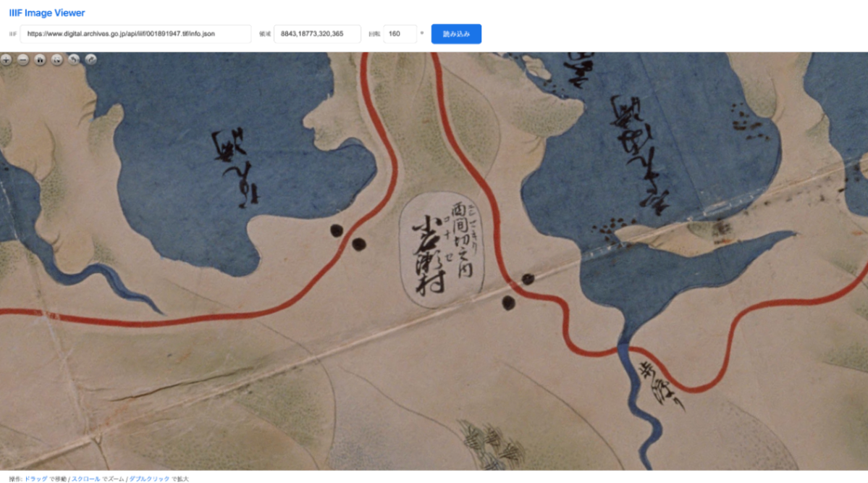Focus the rotation degrees field

[400, 34]
